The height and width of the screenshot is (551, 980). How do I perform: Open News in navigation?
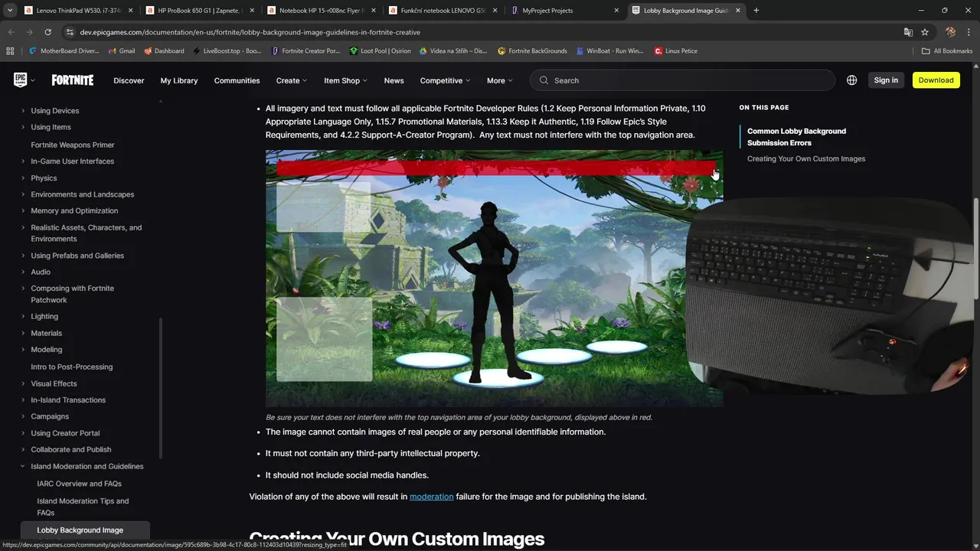394,80
